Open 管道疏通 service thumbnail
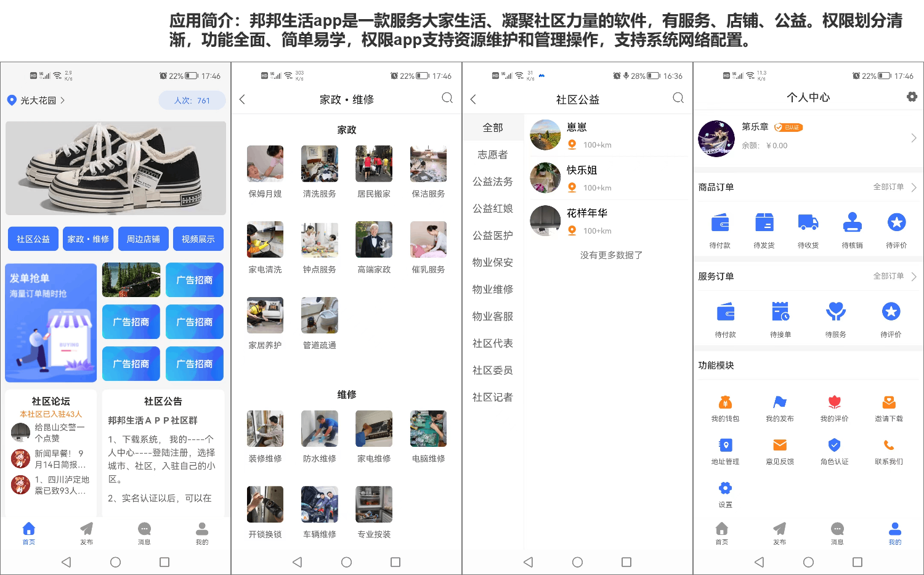924x575 pixels. pos(320,316)
